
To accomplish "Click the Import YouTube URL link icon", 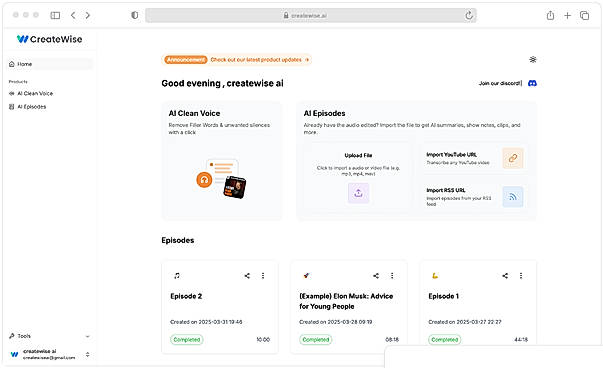I will click(x=513, y=158).
